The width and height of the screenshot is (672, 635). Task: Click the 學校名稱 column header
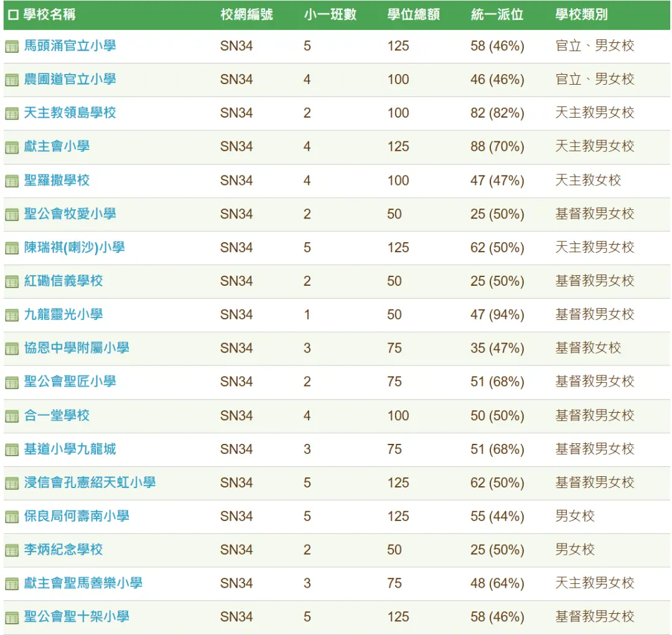coord(49,14)
